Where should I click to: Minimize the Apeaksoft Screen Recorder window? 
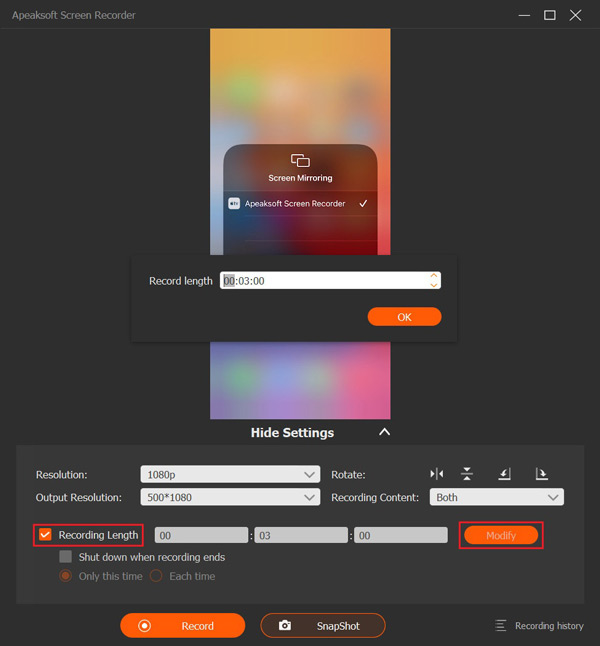(524, 15)
